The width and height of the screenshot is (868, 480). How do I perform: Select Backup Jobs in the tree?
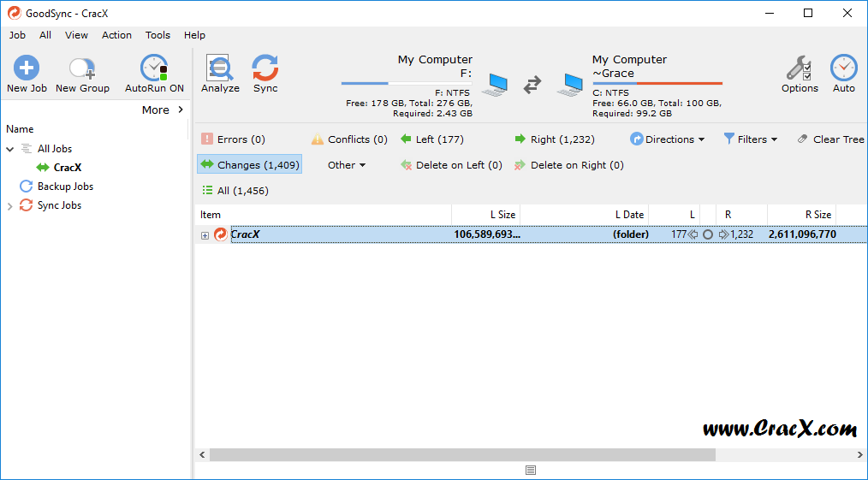pos(65,187)
